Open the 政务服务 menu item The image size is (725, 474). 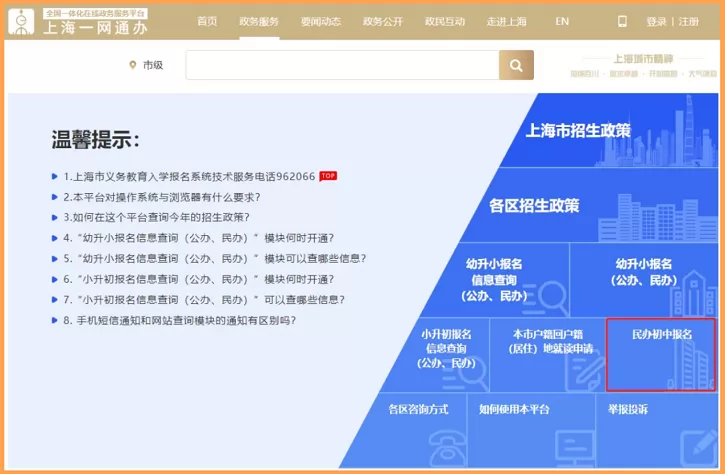click(x=259, y=21)
